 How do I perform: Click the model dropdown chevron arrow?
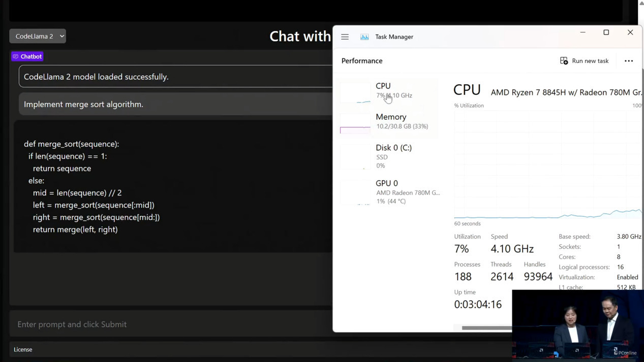(x=62, y=36)
